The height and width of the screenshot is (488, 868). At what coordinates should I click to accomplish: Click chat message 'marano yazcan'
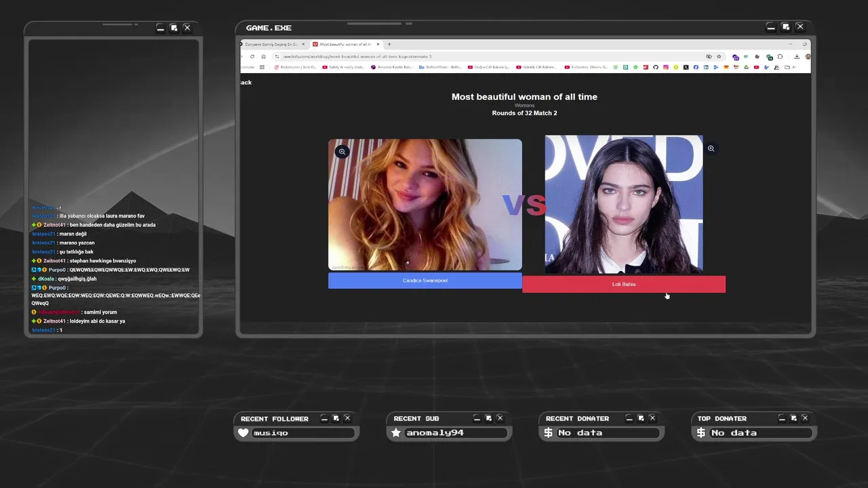77,243
